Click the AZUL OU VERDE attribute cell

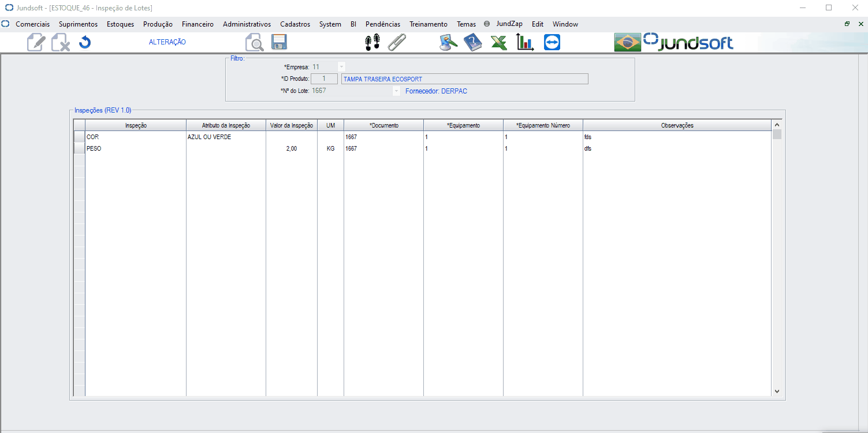pos(226,137)
